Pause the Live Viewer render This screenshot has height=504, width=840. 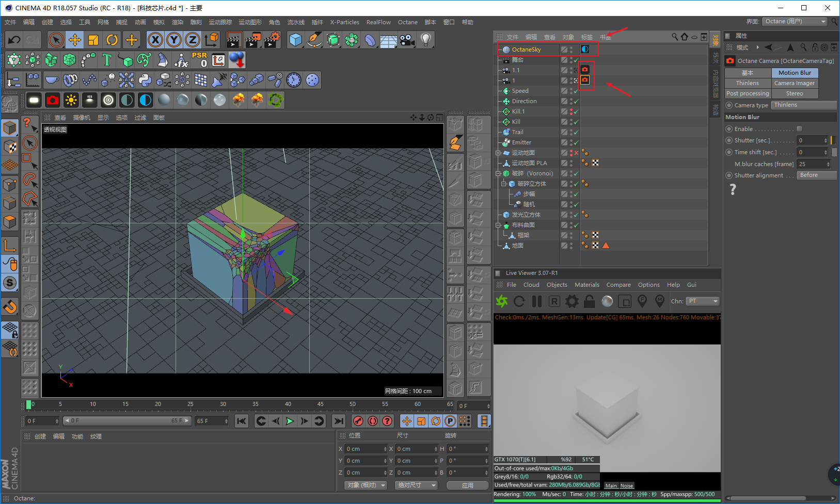tap(537, 301)
